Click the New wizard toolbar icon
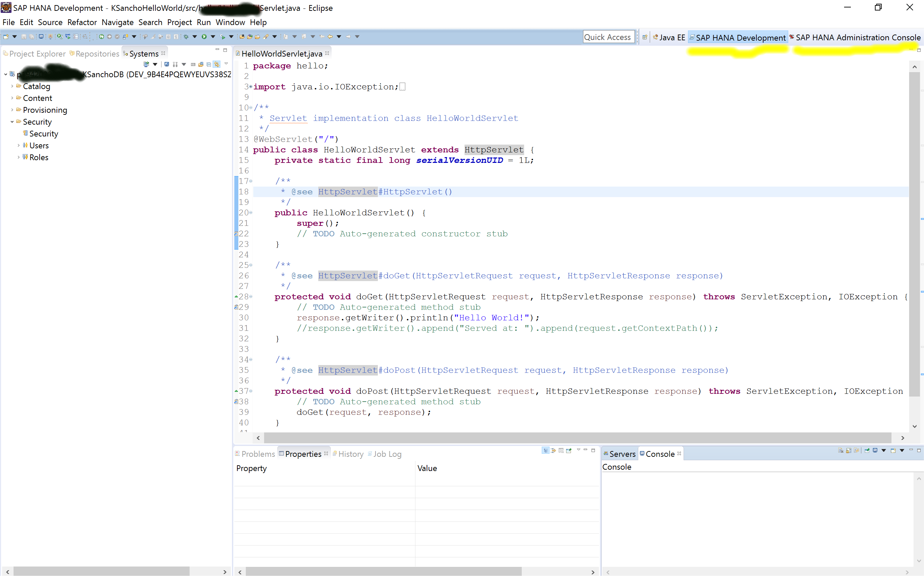The width and height of the screenshot is (924, 576). (x=6, y=37)
